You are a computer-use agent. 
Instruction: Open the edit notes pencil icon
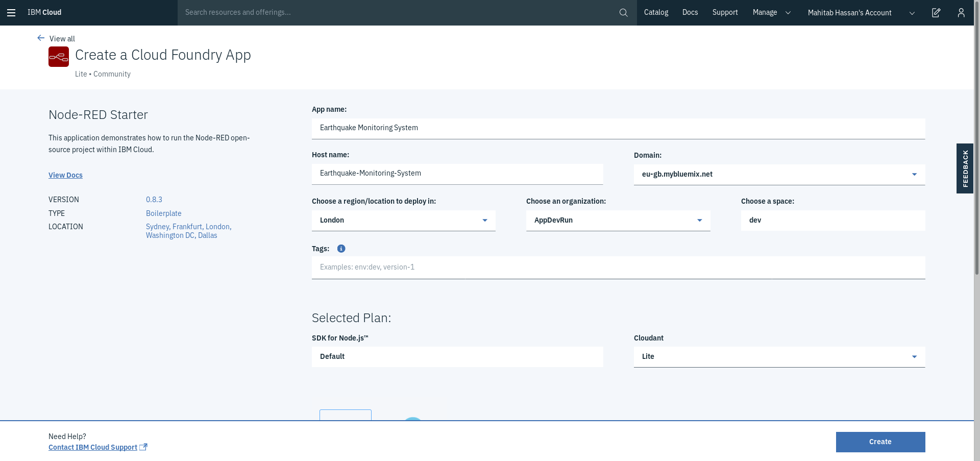tap(936, 13)
